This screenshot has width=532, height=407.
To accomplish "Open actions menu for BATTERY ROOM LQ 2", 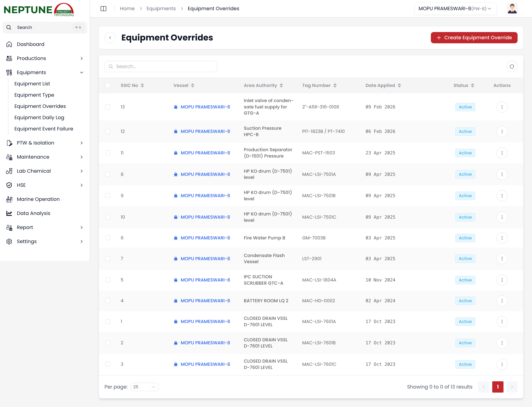I will (x=502, y=301).
